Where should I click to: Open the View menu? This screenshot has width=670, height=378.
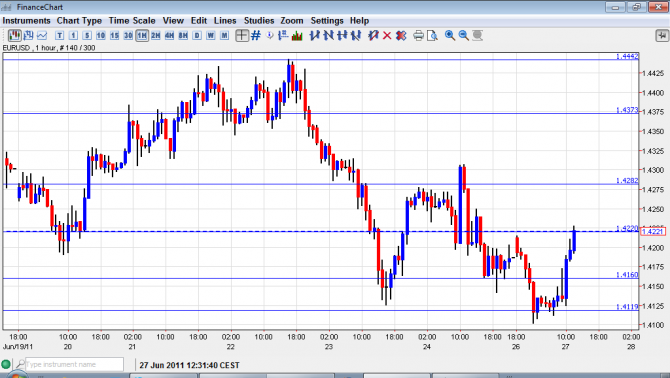[173, 21]
